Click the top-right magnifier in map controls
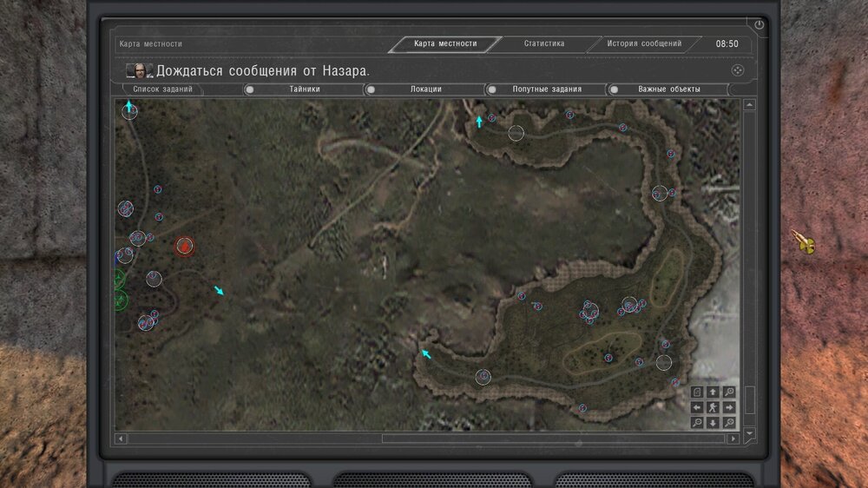The height and width of the screenshot is (488, 868). tap(729, 392)
